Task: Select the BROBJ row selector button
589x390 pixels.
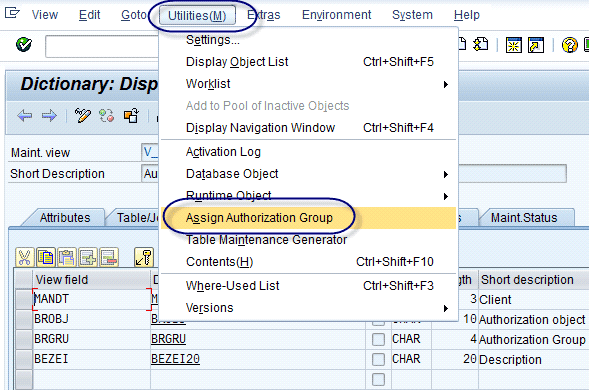Action: [24, 319]
